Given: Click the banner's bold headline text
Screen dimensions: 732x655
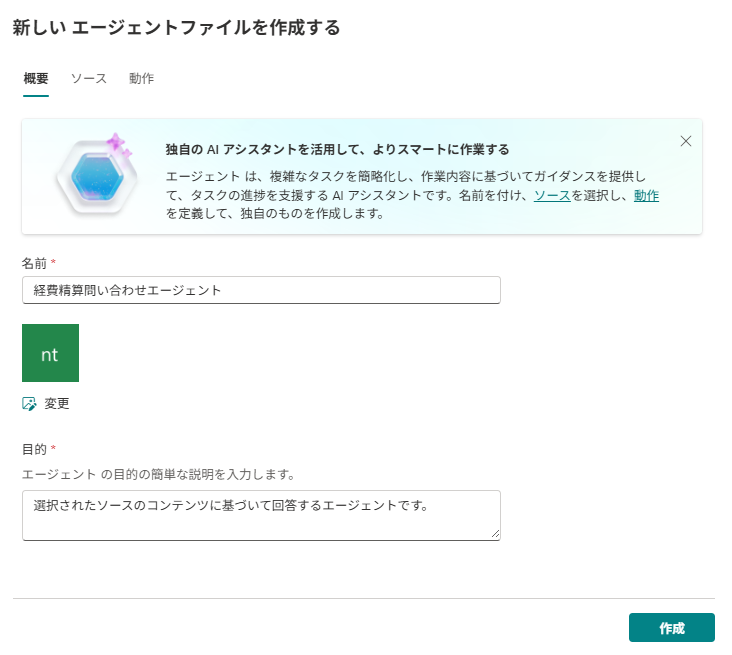Looking at the screenshot, I should click(x=337, y=150).
